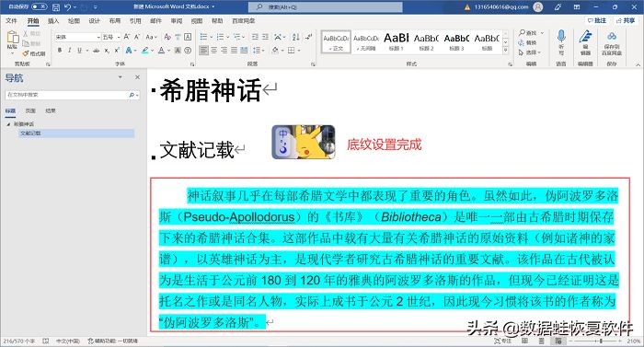Click the Sort A-Z icon
The image size is (644, 347).
coord(295,37)
